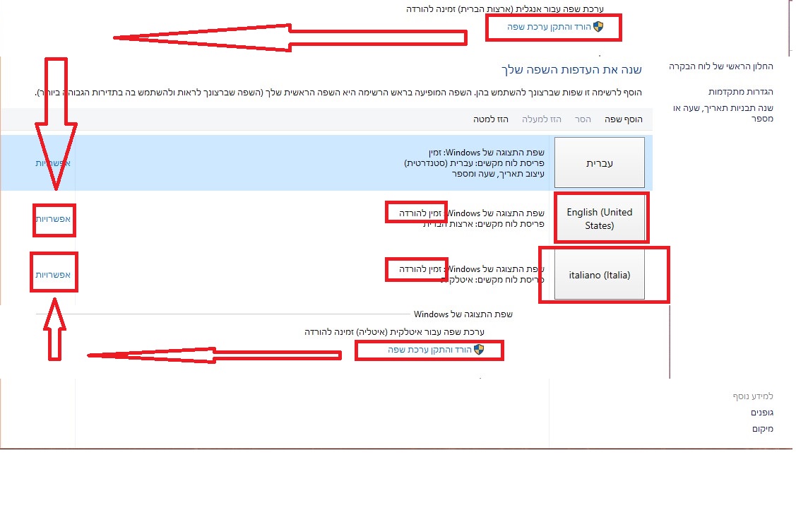
Task: Go to 'החלון הראשי של לוח הבקרה' Control Panel home
Action: 721,66
